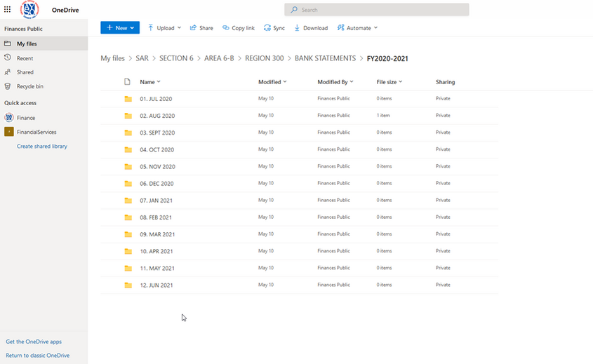The image size is (593, 364).
Task: Open the Recycle bin in sidebar
Action: pos(29,86)
